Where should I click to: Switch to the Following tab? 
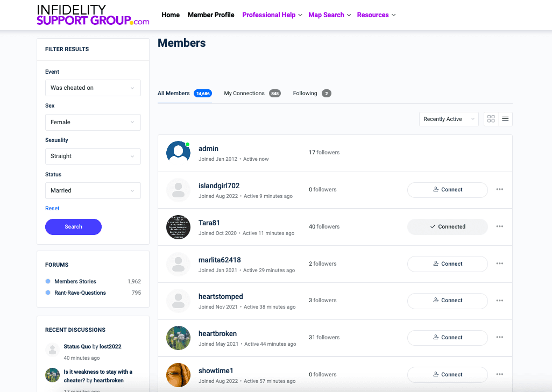click(x=312, y=93)
